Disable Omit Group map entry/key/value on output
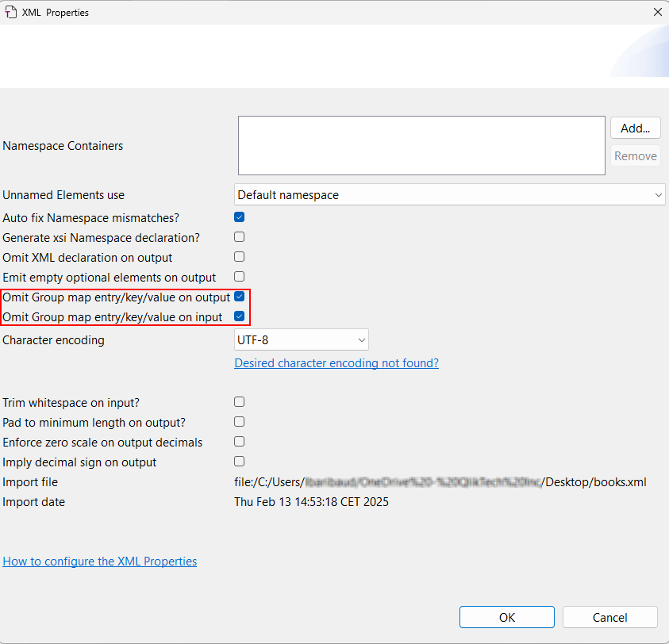Viewport: 669px width, 644px height. (x=239, y=296)
